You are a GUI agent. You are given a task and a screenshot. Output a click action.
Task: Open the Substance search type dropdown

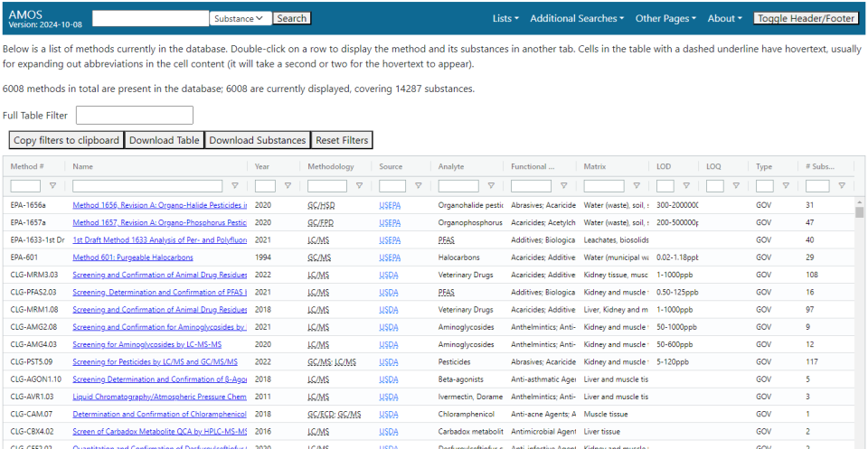pos(241,18)
